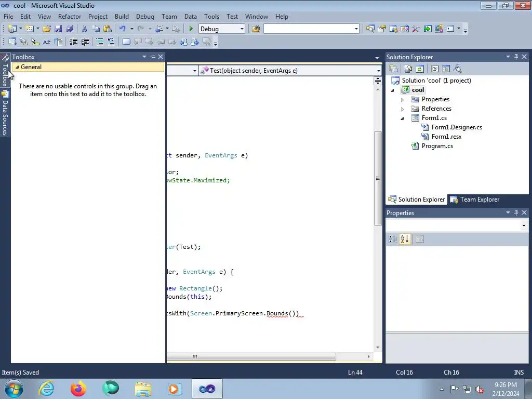Click the Data Sources side tab
The height and width of the screenshot is (399, 532).
click(5, 113)
